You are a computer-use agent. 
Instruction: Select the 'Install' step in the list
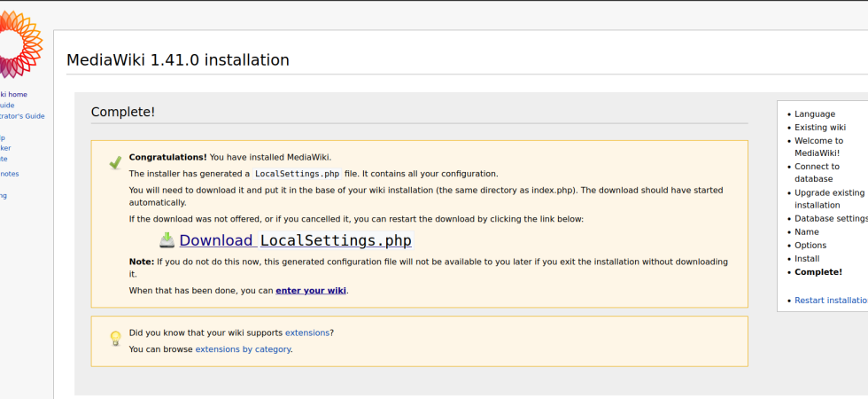pyautogui.click(x=807, y=258)
